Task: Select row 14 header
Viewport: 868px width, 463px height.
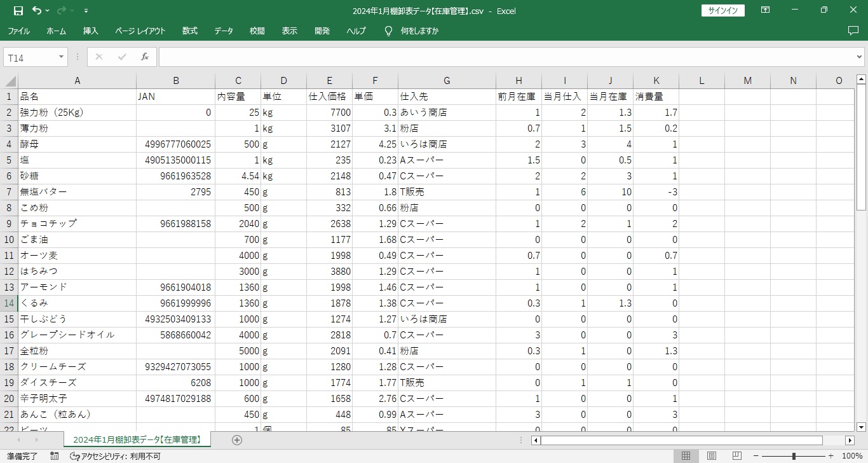Action: (9, 303)
